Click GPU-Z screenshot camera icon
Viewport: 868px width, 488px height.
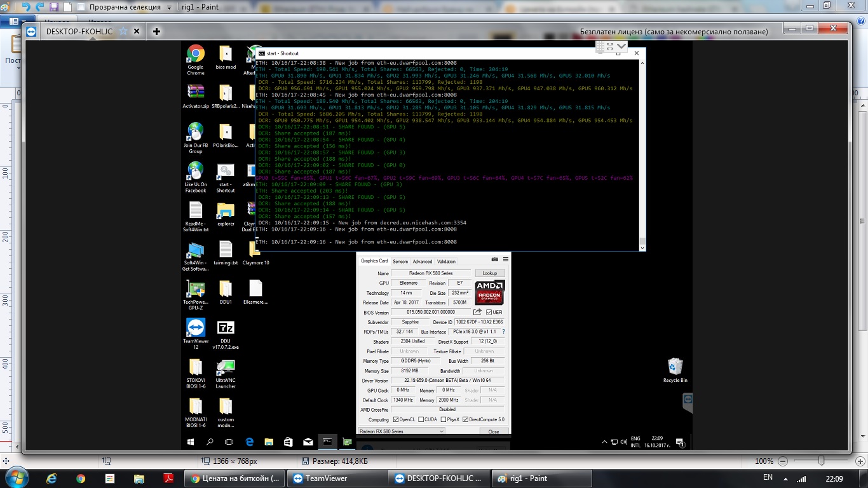click(495, 259)
